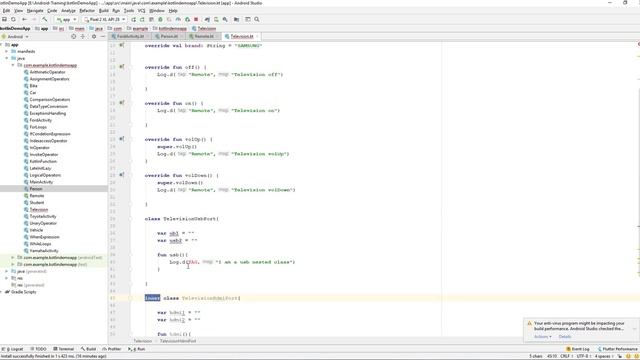
Task: Click override gutter icon beside fun volDown()
Action: coord(122,175)
